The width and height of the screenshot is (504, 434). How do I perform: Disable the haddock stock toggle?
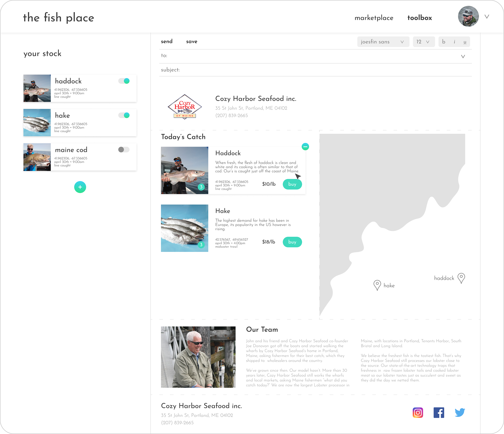(124, 81)
